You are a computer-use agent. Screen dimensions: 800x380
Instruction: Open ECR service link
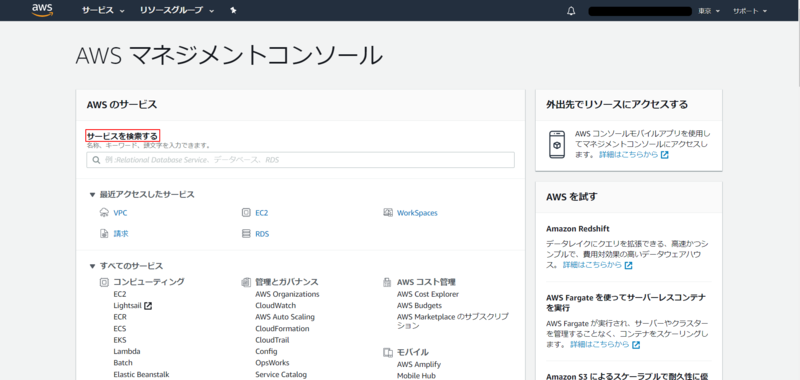point(120,317)
